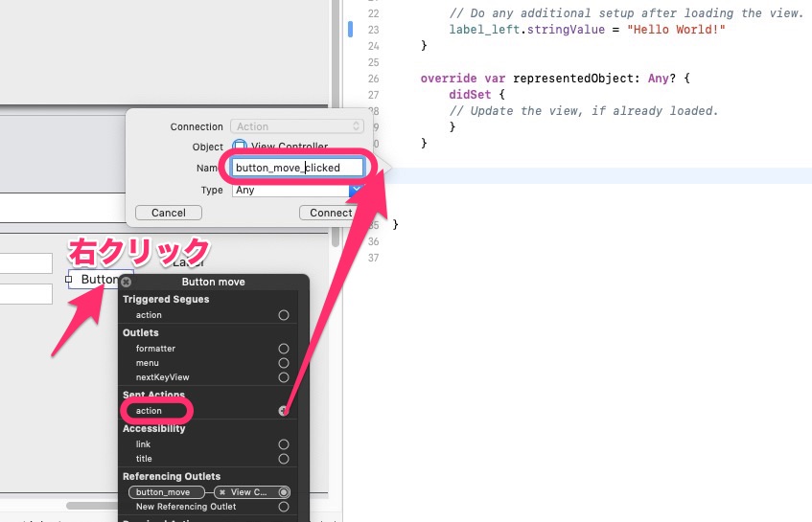Click the Name field containing button_move_clicked
The width and height of the screenshot is (812, 522).
[x=297, y=168]
